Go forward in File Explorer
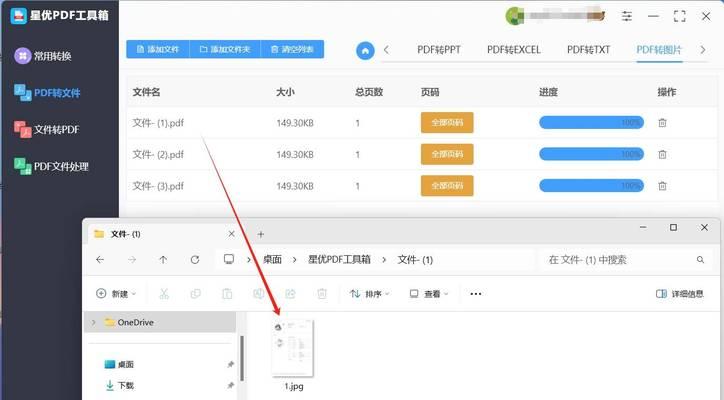 coord(132,260)
